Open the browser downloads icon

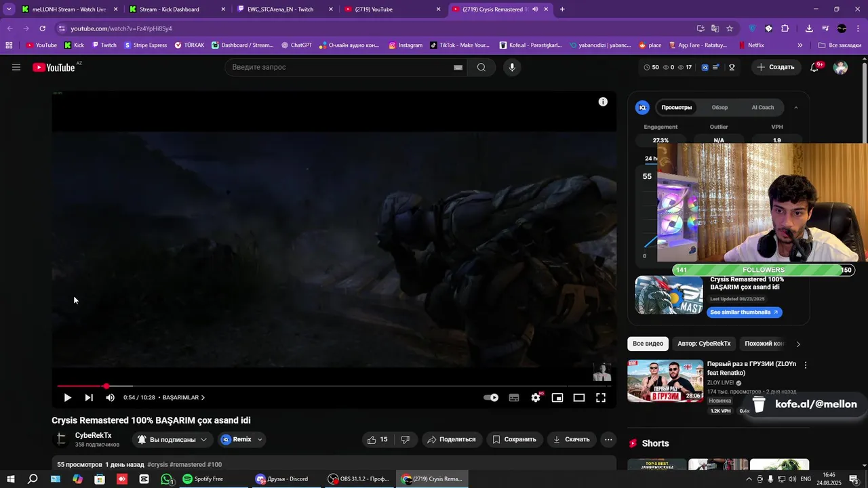809,28
